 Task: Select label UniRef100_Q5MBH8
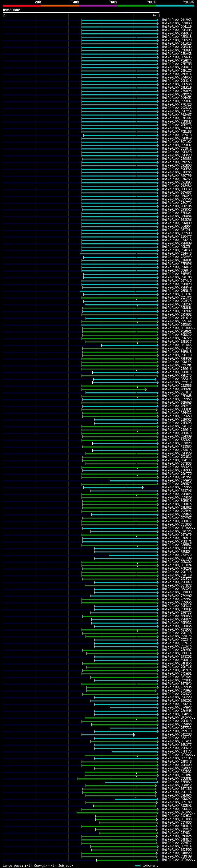click(177, 122)
